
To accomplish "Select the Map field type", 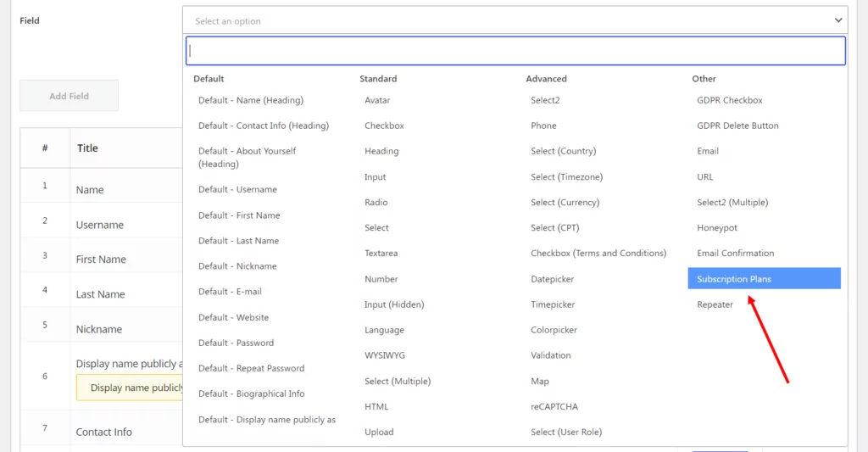I will pyautogui.click(x=540, y=381).
